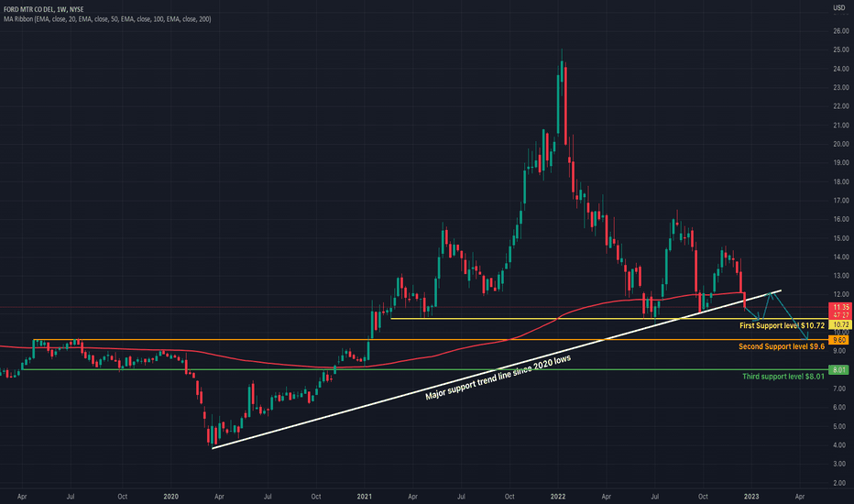Click the 2023 year label on time axis

pyautogui.click(x=751, y=497)
